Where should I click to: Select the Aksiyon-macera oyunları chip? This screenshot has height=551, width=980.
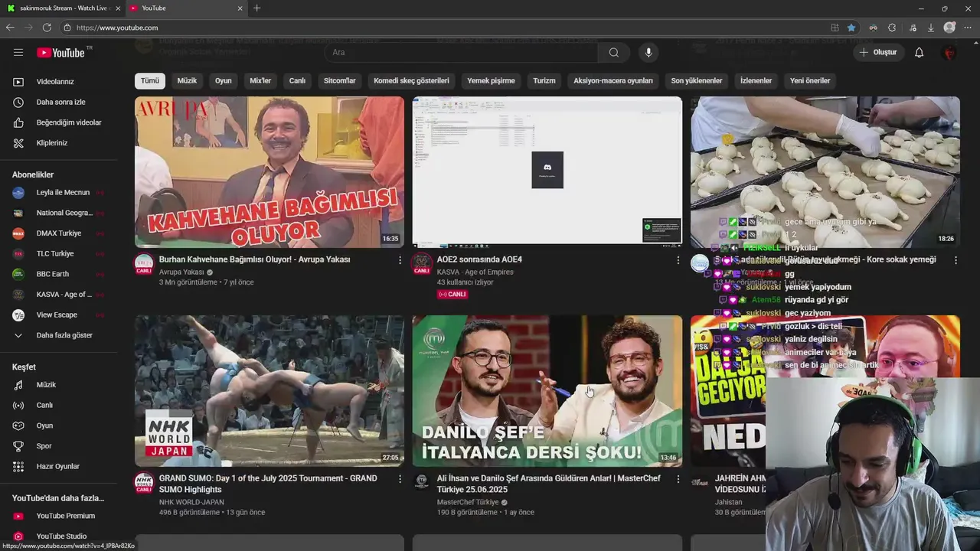613,80
